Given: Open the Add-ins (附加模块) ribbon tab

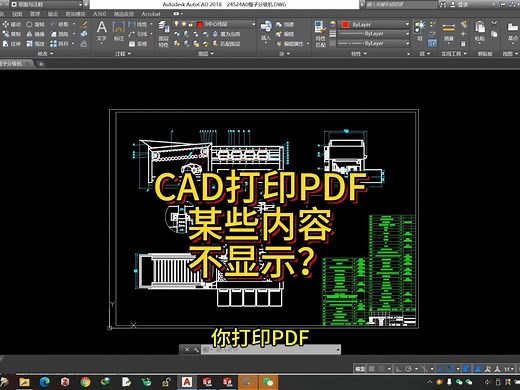Looking at the screenshot, I should pyautogui.click(x=75, y=14).
